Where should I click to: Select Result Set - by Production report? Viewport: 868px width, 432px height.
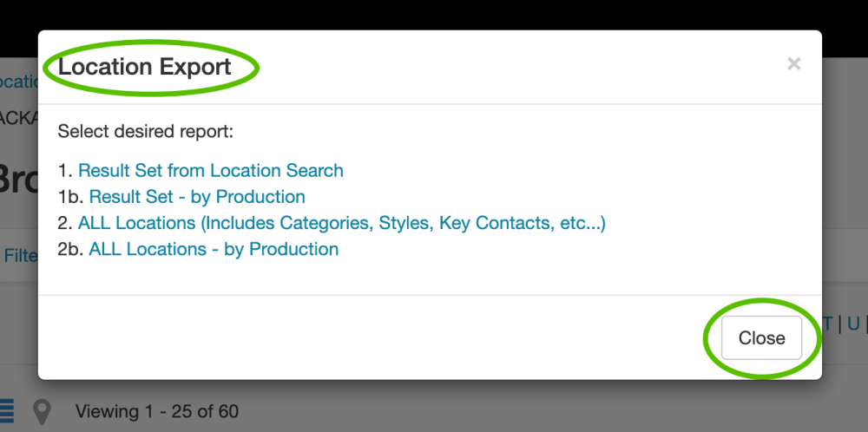197,197
